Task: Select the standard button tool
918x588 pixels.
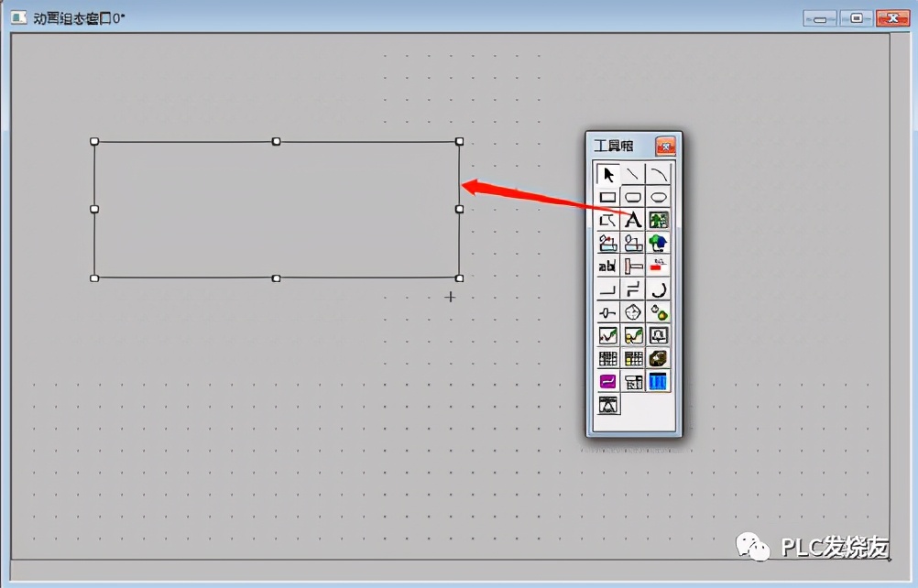Action: point(607,289)
